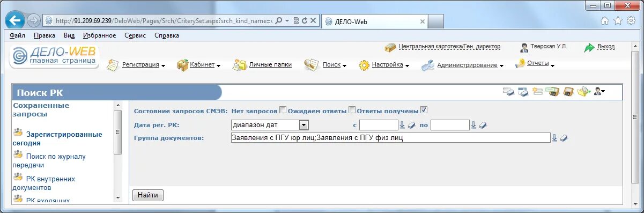This screenshot has height=213, width=644.
Task: Select the ДЕЛО-Web browser tab
Action: pyautogui.click(x=375, y=21)
